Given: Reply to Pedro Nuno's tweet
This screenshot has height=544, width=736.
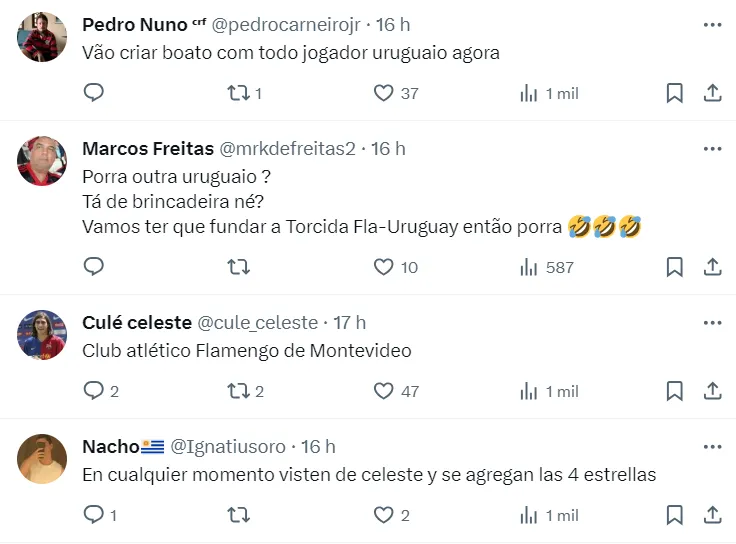Looking at the screenshot, I should pyautogui.click(x=94, y=93).
